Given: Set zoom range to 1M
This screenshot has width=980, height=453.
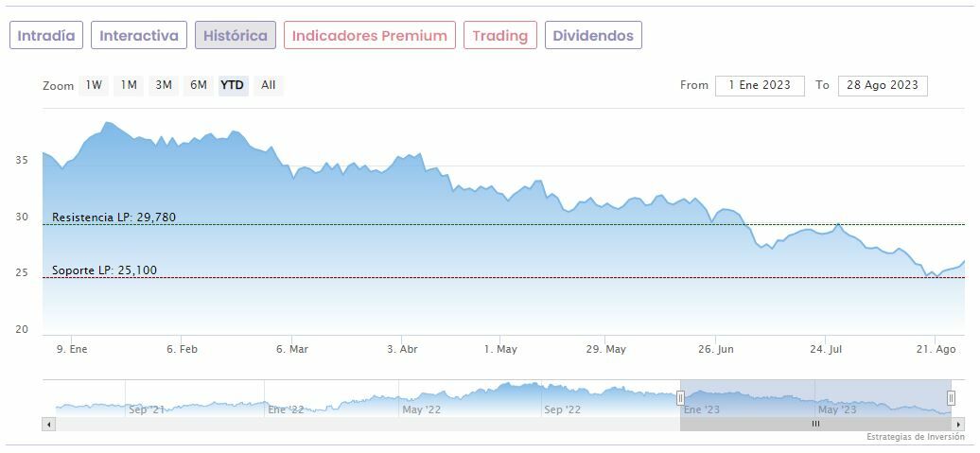Looking at the screenshot, I should 129,85.
